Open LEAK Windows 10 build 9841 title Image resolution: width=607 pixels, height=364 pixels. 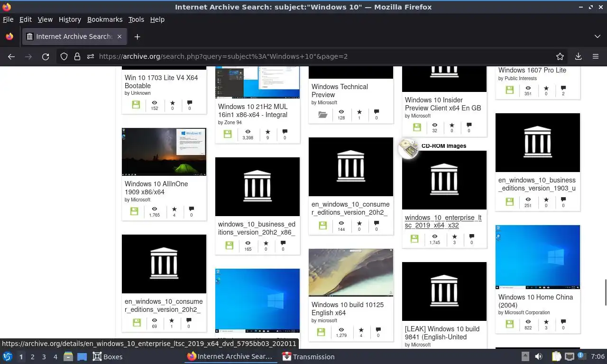tap(442, 333)
